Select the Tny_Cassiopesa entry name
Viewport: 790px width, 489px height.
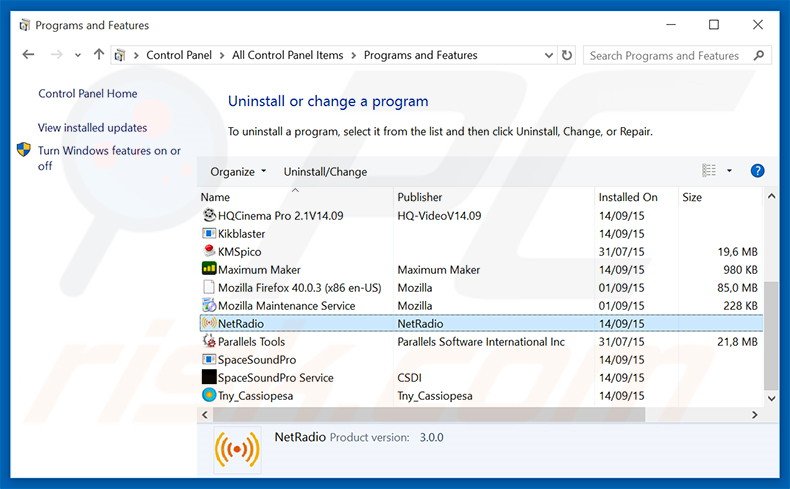(255, 396)
